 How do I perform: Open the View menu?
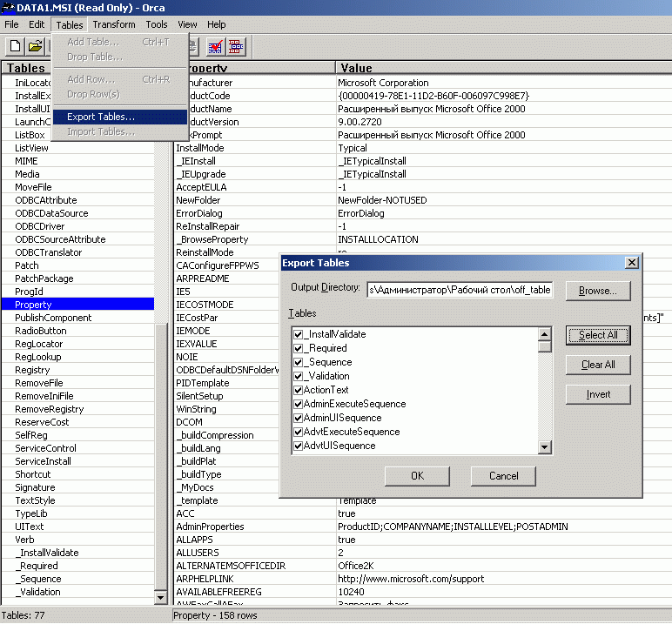pos(187,24)
